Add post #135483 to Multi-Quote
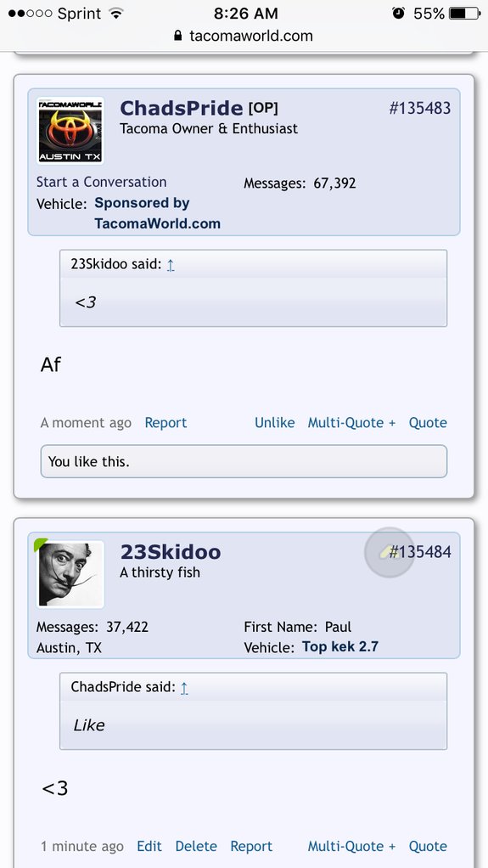 (352, 423)
